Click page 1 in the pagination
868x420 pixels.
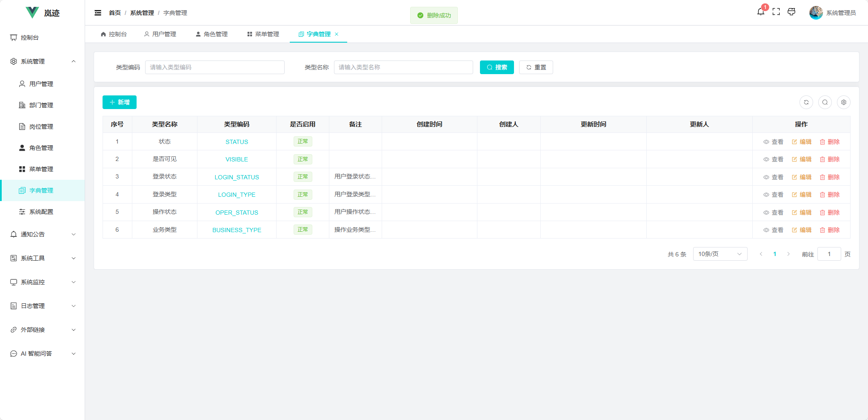click(x=775, y=254)
